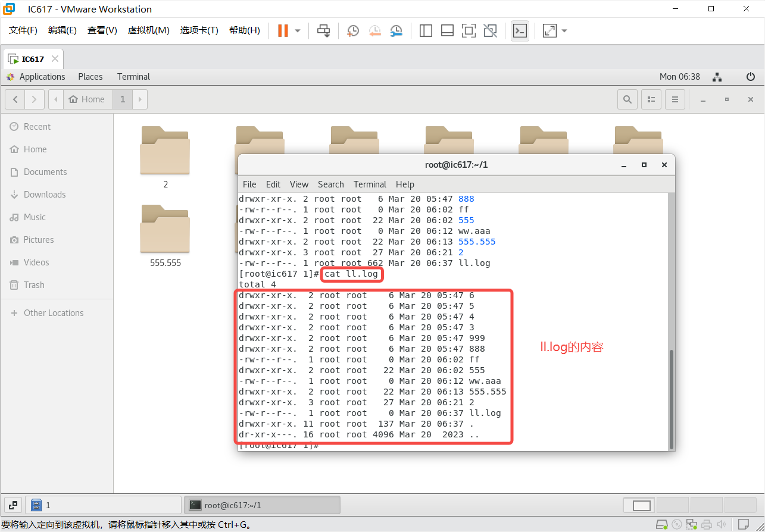Screen dimensions: 765x532
Task: Open the power menu icon in top bar
Action: point(751,77)
